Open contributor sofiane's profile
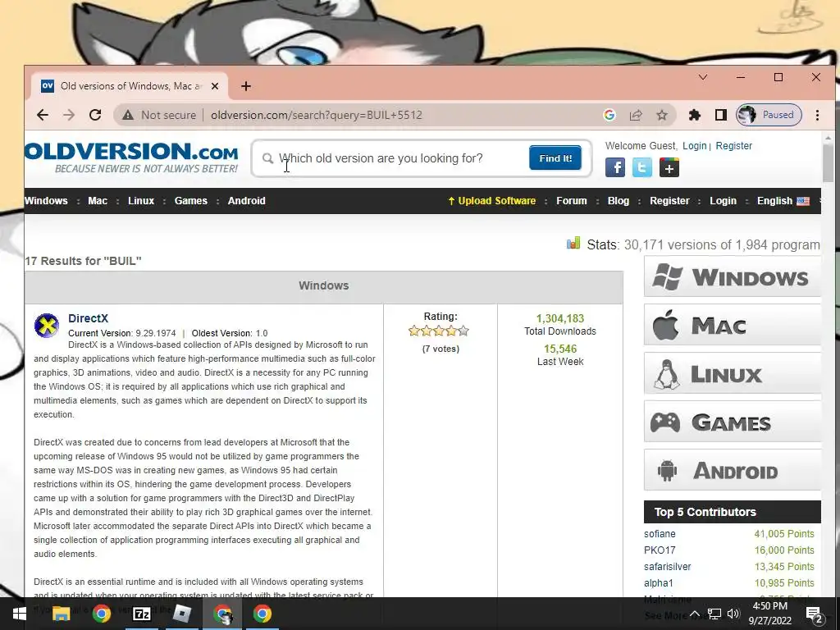This screenshot has height=630, width=840. pos(660,534)
